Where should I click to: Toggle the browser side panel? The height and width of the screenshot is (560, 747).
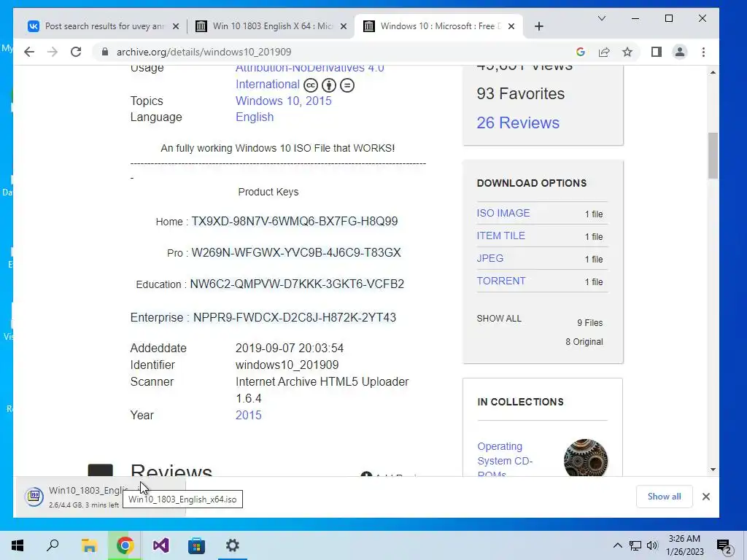coord(657,52)
